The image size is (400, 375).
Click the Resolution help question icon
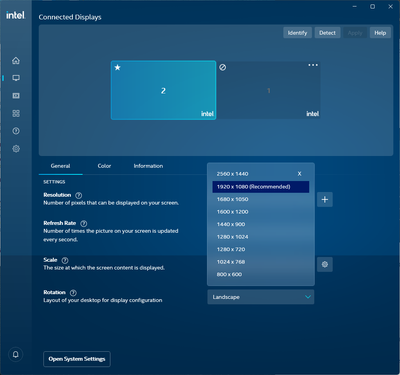click(x=79, y=195)
